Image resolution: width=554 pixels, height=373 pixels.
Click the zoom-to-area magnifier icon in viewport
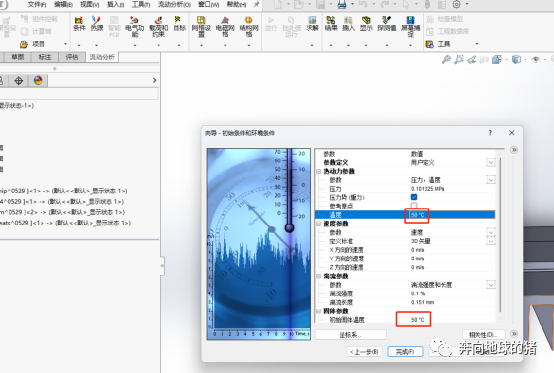coord(459,59)
